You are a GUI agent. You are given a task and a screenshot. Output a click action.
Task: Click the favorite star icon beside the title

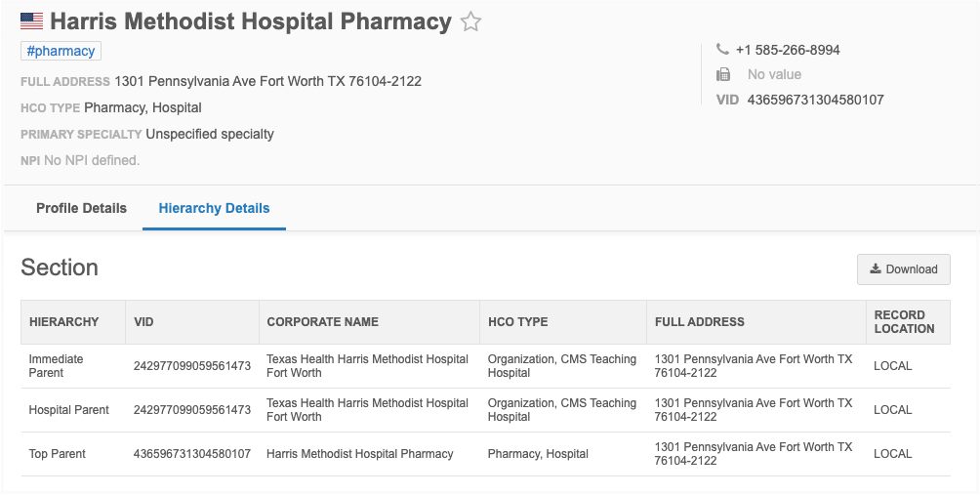coord(471,21)
